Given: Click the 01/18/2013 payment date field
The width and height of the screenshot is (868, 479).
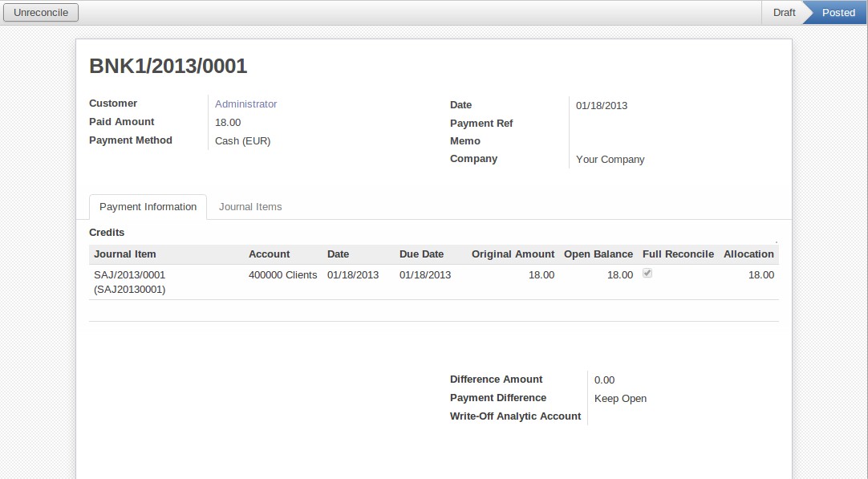Looking at the screenshot, I should (602, 106).
